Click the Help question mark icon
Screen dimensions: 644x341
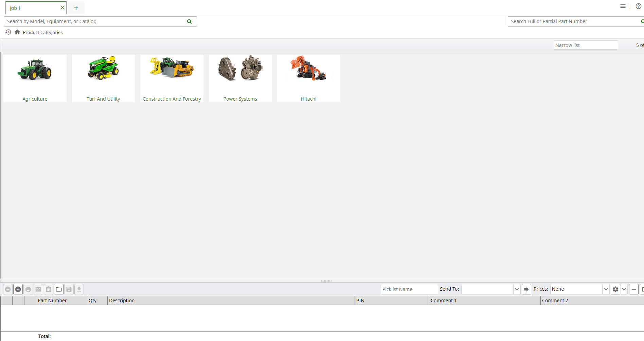pyautogui.click(x=639, y=6)
